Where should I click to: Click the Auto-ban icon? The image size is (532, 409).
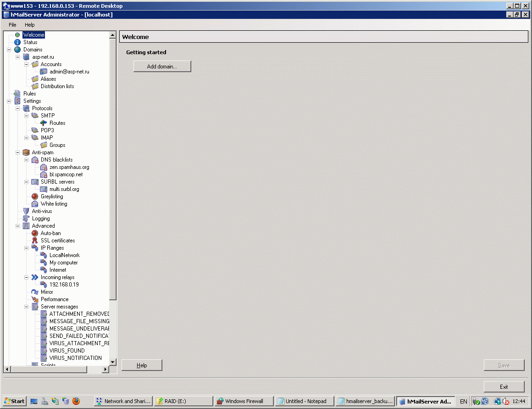pyautogui.click(x=34, y=233)
